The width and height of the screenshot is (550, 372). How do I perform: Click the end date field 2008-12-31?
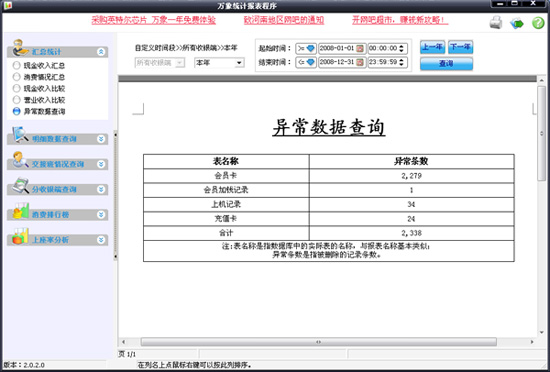click(x=342, y=62)
